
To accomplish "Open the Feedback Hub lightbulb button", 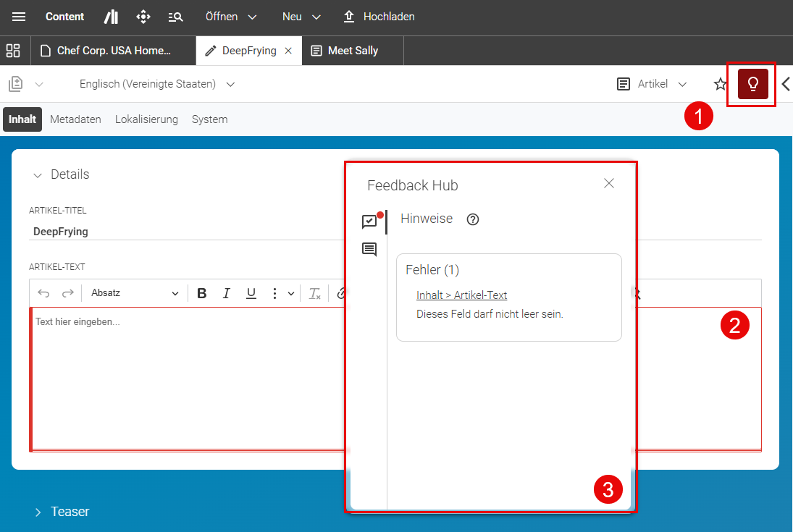I will pos(752,84).
